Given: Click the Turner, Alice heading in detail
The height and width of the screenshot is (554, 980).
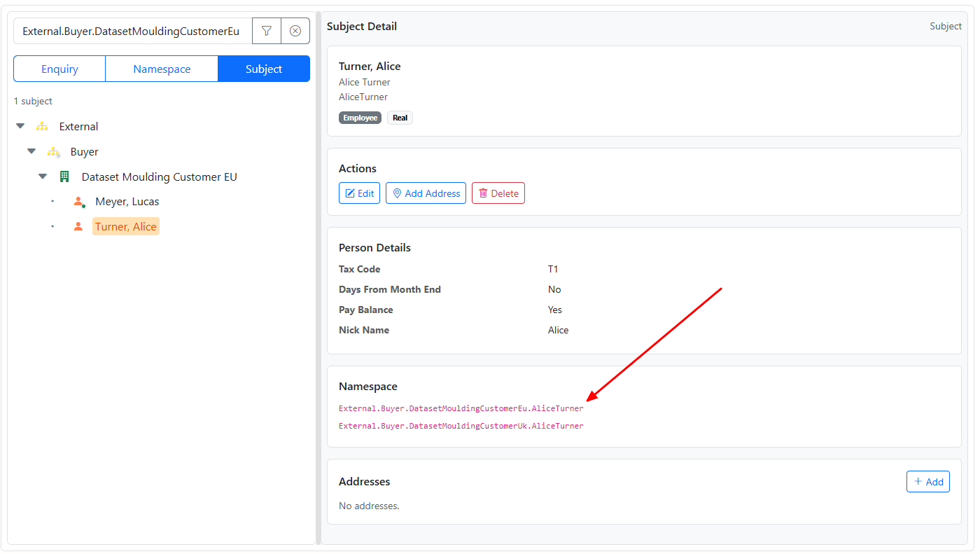Looking at the screenshot, I should pos(370,67).
